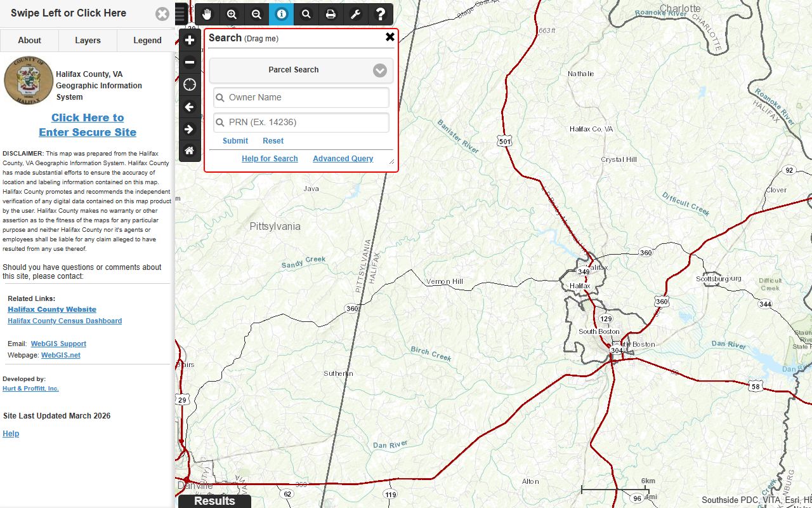Click the Pittsylvania label on map
This screenshot has width=812, height=508.
point(275,227)
